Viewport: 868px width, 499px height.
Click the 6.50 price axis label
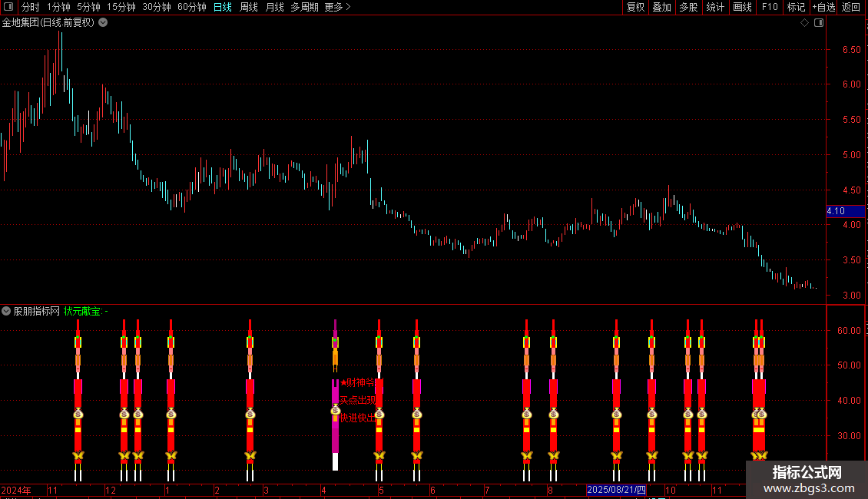point(851,49)
